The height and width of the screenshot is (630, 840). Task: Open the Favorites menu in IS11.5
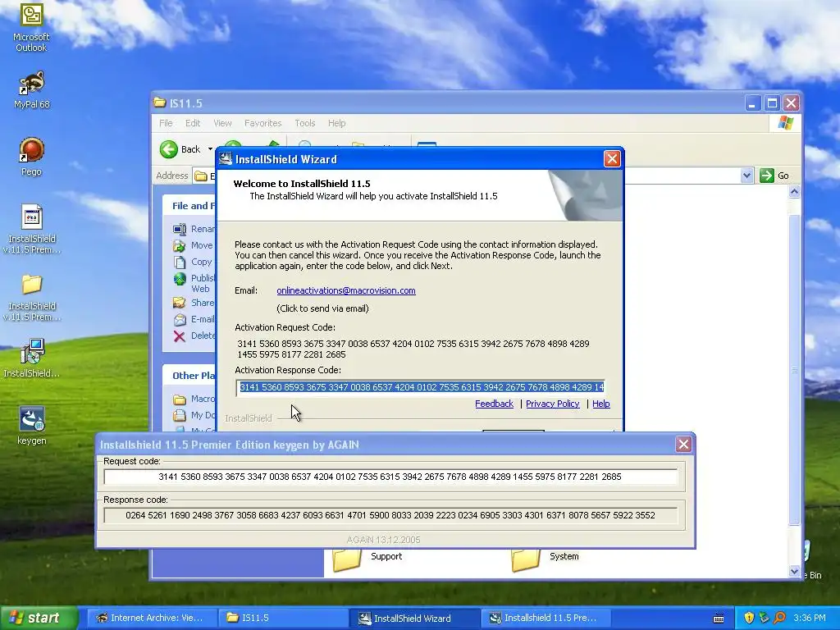[x=263, y=123]
